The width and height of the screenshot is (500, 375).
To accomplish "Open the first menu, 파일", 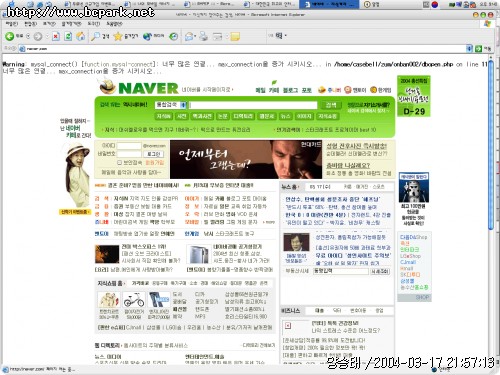I will point(11,24).
